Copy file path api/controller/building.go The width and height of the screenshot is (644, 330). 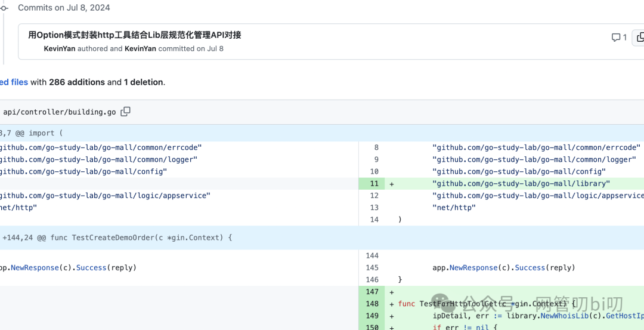click(125, 112)
